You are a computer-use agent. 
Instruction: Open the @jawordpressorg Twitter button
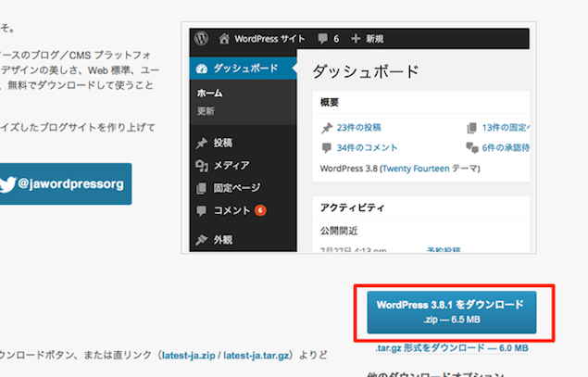(x=64, y=183)
